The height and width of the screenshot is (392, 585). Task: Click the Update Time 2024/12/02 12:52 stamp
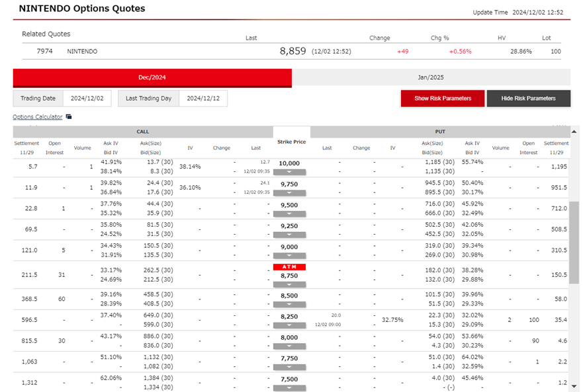click(518, 13)
